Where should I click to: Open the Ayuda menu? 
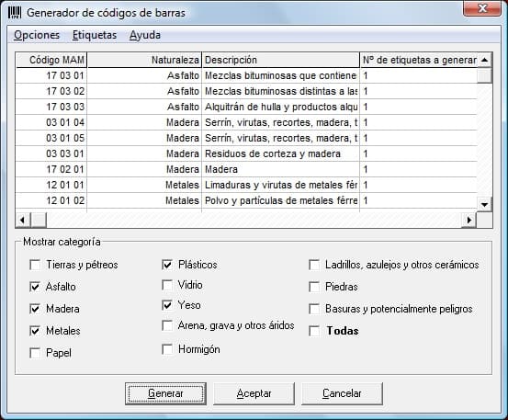(145, 35)
